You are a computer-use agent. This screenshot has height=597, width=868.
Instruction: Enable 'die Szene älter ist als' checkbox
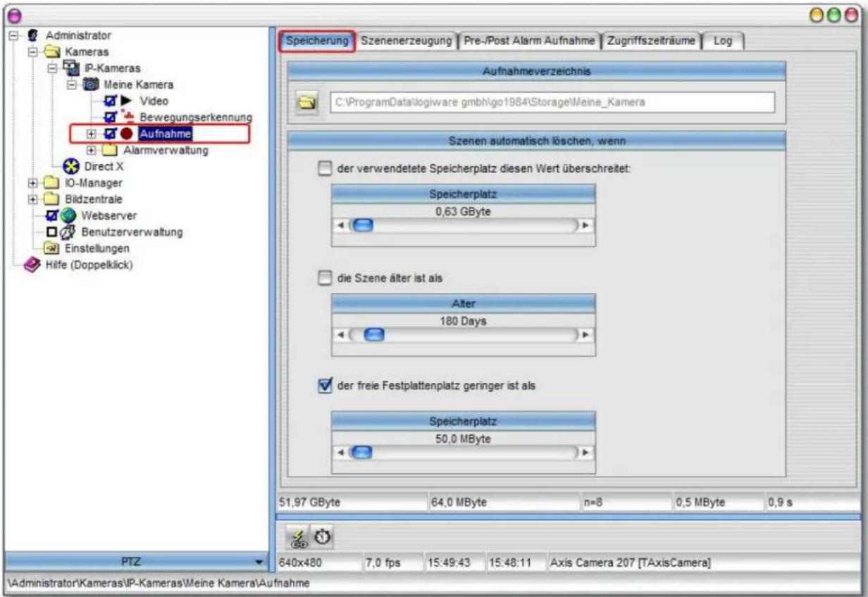pyautogui.click(x=324, y=278)
